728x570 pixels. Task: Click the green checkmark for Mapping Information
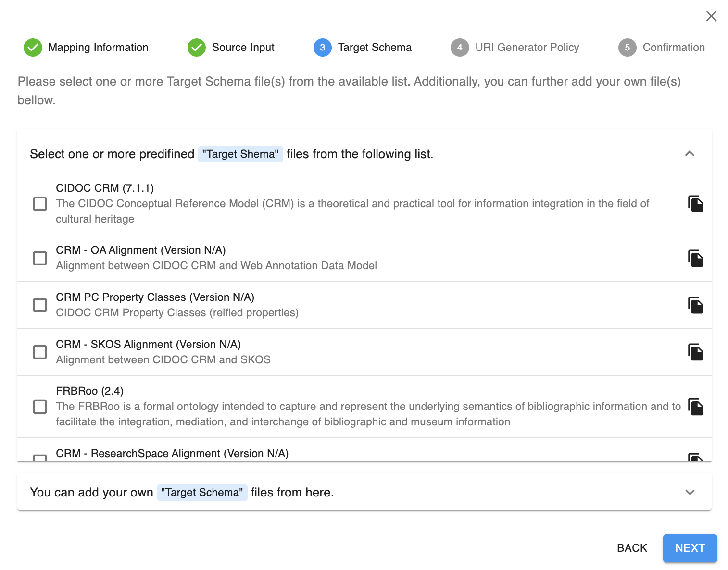pos(33,48)
